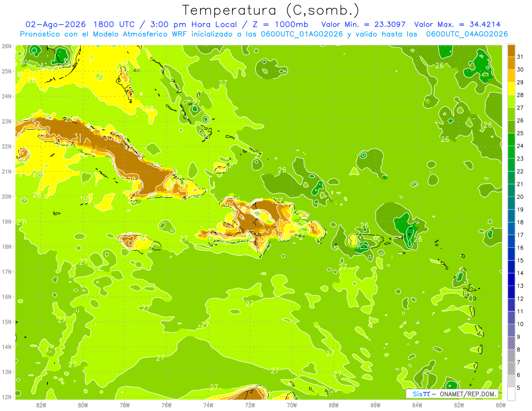The image size is (532, 411).
Task: Pick the gray swatch between 6 and 7
Action: tap(511, 368)
